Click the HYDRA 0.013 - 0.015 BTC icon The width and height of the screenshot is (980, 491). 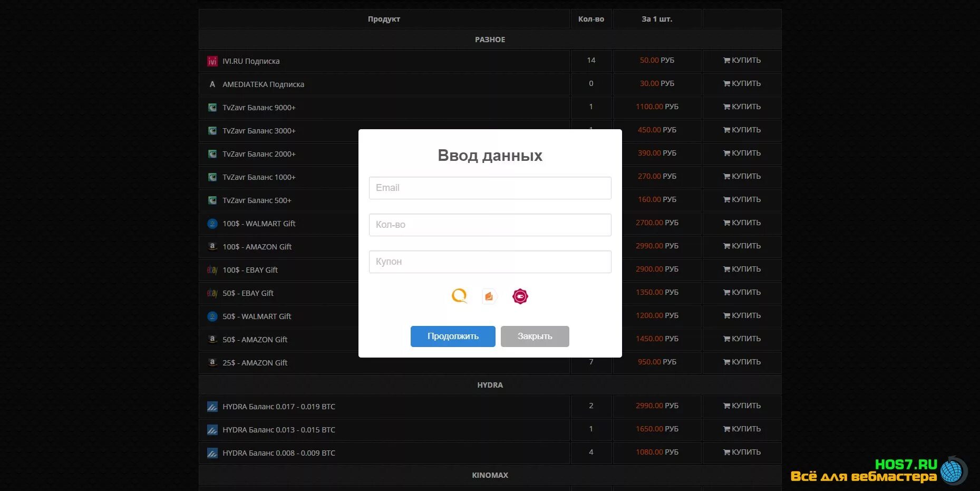pos(212,430)
